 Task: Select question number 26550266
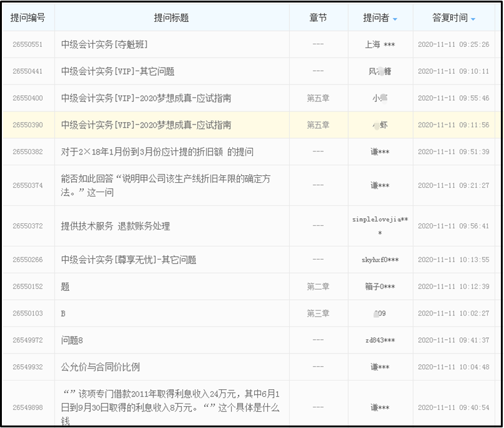tap(28, 260)
